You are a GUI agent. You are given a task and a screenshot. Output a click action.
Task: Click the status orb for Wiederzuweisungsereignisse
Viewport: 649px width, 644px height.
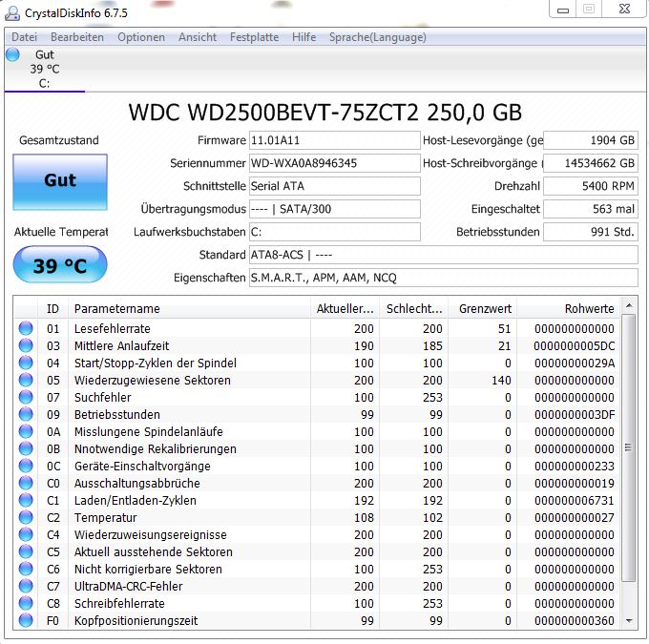pos(26,534)
